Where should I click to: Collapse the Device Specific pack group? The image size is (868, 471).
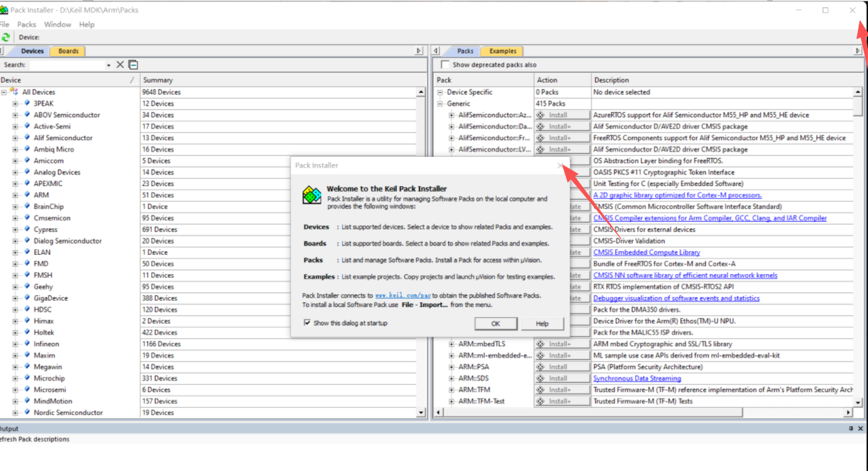[x=440, y=92]
